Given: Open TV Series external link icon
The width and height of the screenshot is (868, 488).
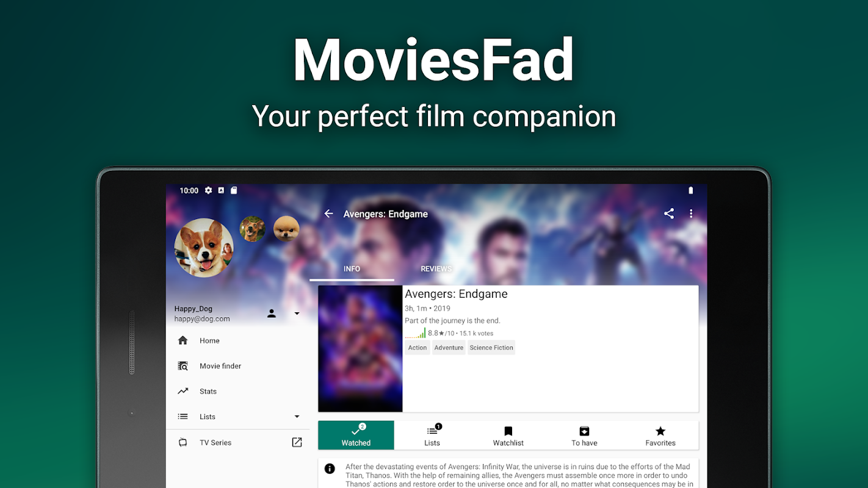Looking at the screenshot, I should pyautogui.click(x=297, y=442).
